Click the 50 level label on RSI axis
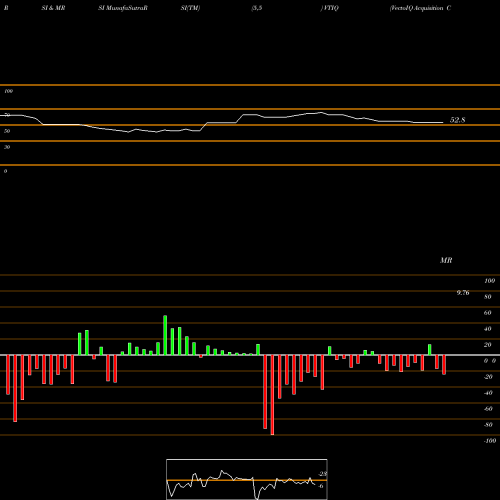 pyautogui.click(x=7, y=131)
